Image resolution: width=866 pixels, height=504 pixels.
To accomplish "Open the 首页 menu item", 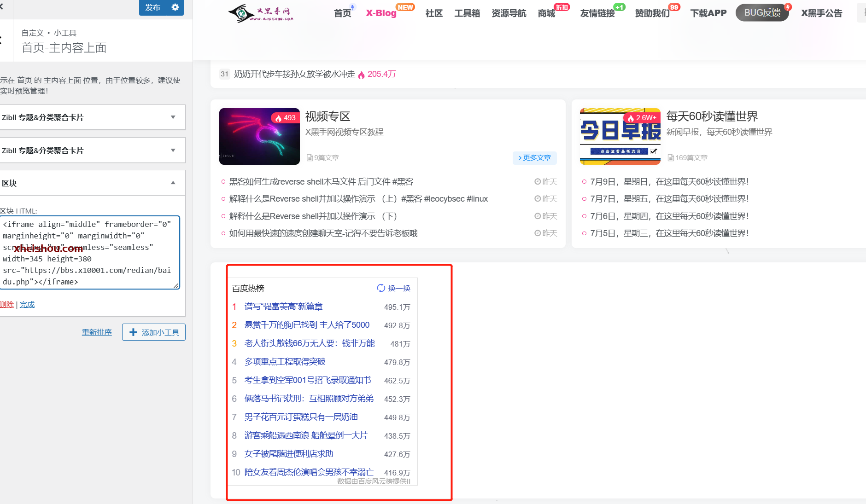I will coord(342,13).
